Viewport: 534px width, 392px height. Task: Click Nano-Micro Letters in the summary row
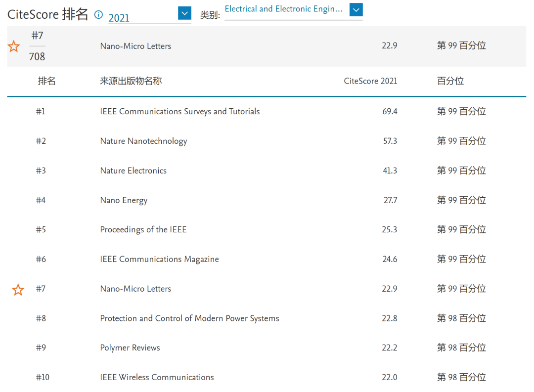[135, 46]
